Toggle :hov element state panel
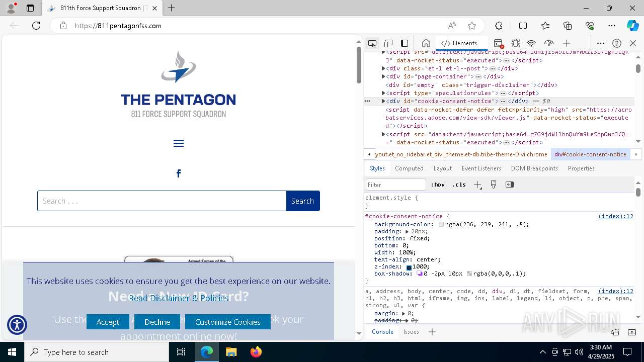644x362 pixels. tap(438, 185)
